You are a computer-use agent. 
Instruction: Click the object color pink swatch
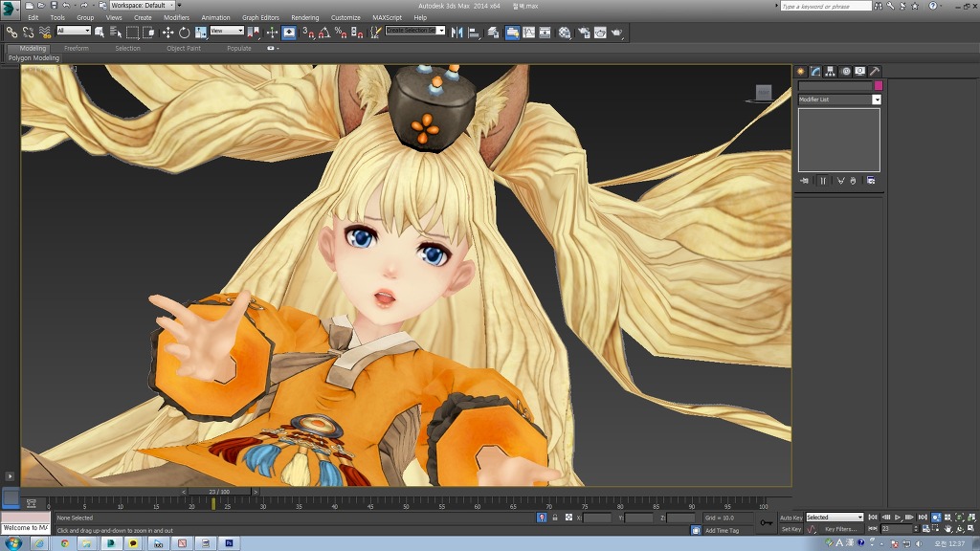pyautogui.click(x=879, y=85)
